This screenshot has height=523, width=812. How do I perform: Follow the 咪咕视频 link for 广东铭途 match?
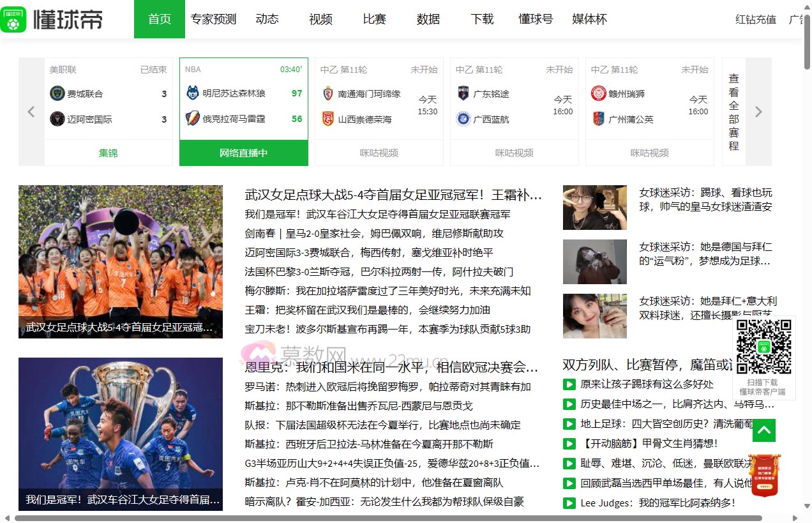tap(514, 153)
